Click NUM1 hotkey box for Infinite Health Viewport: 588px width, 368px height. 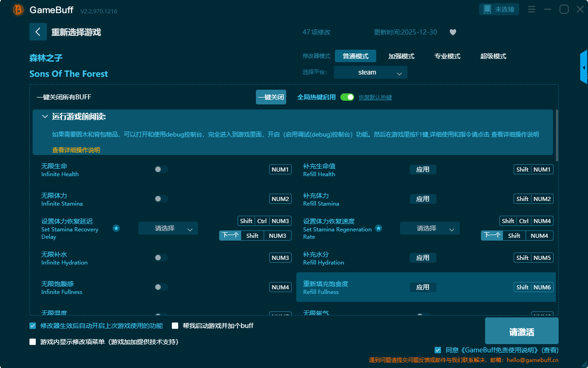click(x=280, y=169)
